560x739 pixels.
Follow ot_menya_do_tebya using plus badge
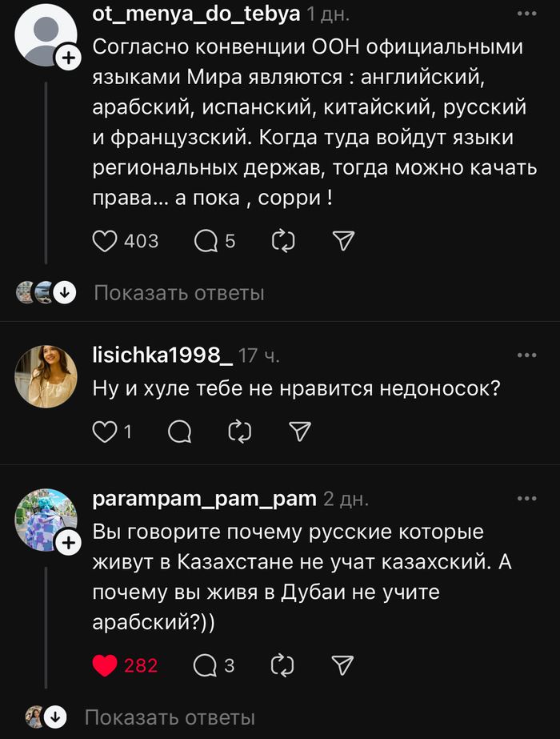pos(68,58)
